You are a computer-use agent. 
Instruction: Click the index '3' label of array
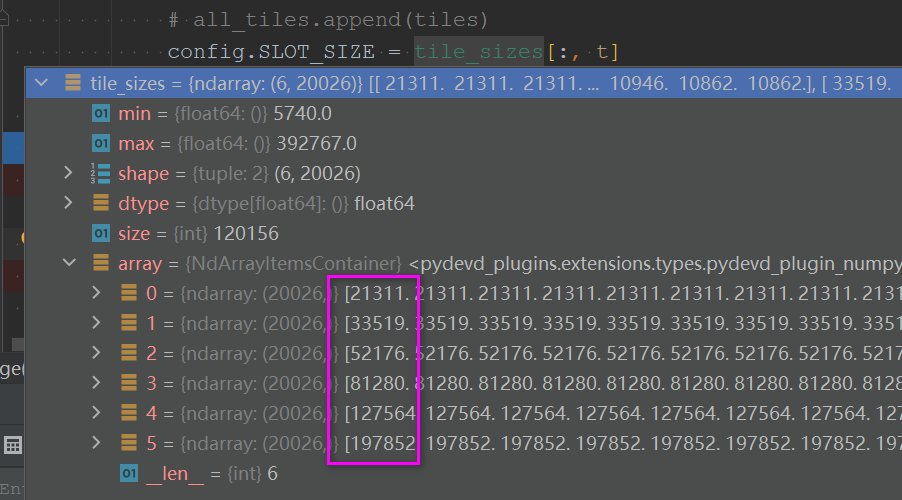151,383
